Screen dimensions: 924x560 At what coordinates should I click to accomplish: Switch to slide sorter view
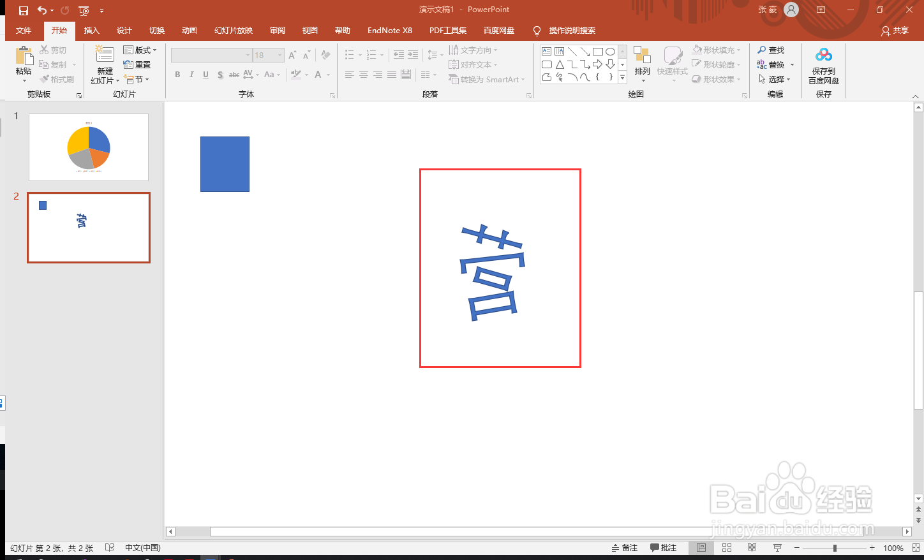coord(727,548)
